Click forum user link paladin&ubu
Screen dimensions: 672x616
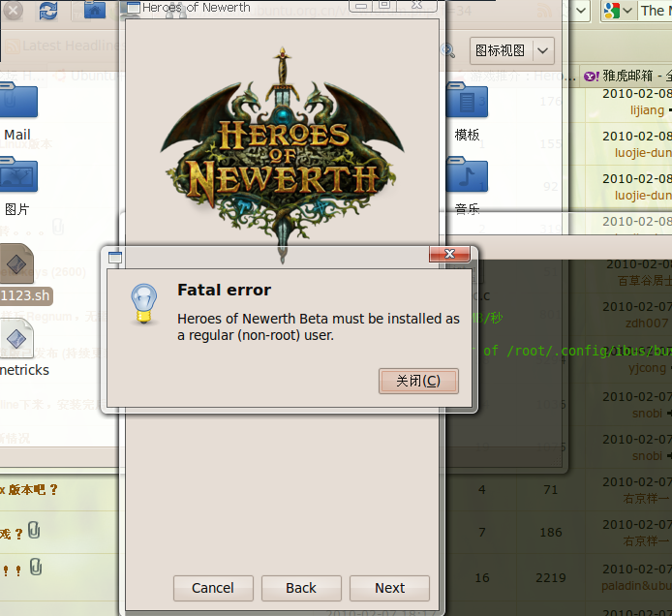636,585
